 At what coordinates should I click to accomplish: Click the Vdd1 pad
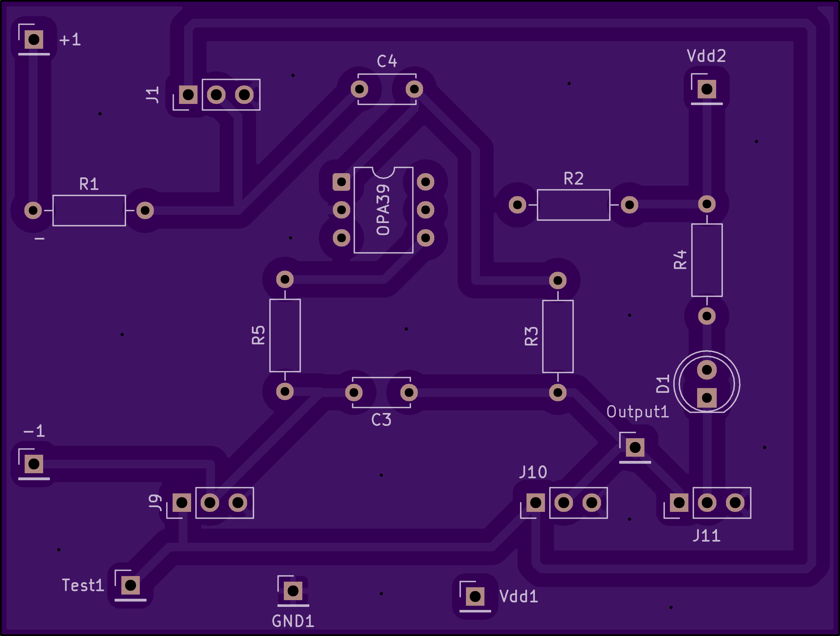point(475,596)
